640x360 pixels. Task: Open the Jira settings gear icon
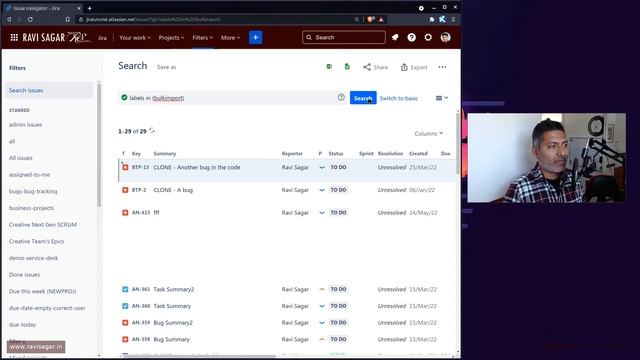coord(428,38)
